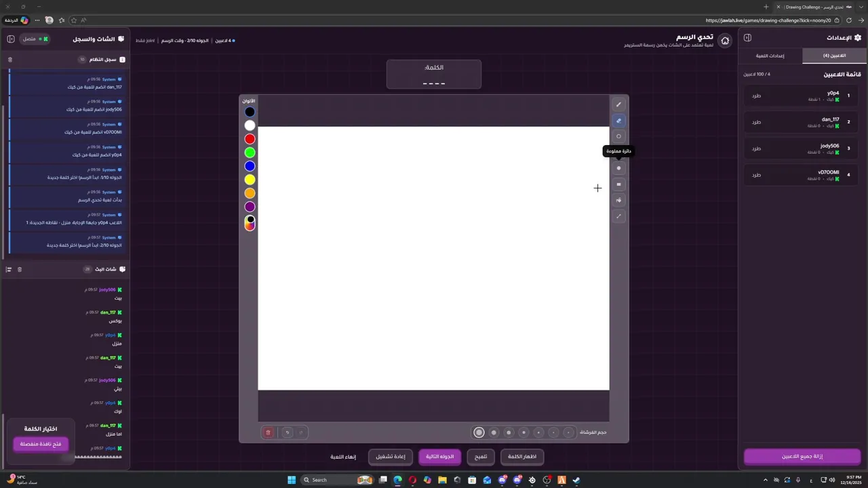Image resolution: width=868 pixels, height=488 pixels.
Task: Restart the game with إعادة تشغيل
Action: click(391, 457)
